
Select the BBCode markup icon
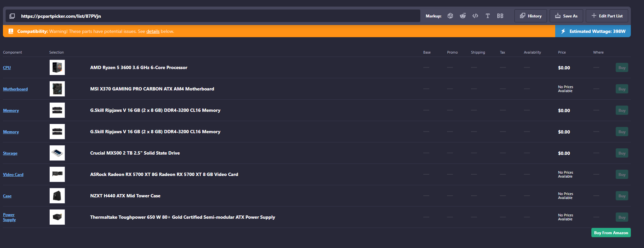tap(500, 16)
